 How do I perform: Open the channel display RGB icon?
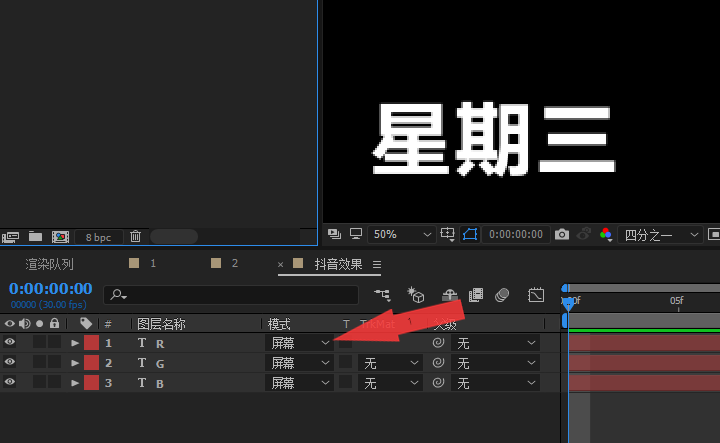coord(606,234)
